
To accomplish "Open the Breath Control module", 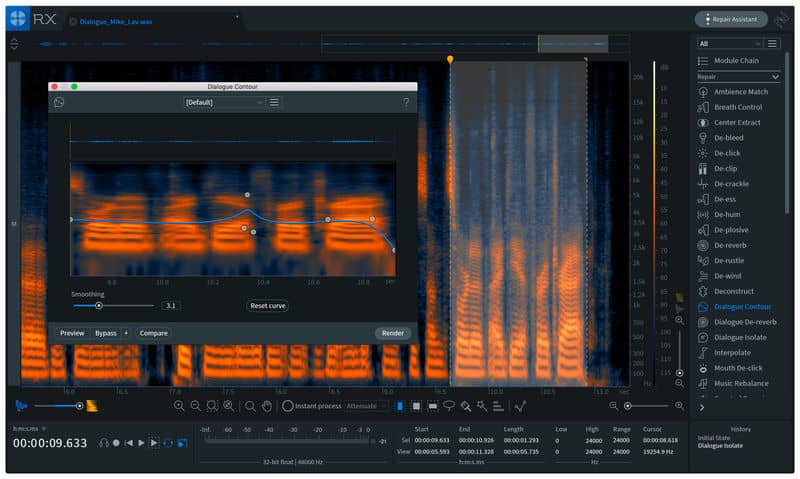I will coord(730,107).
